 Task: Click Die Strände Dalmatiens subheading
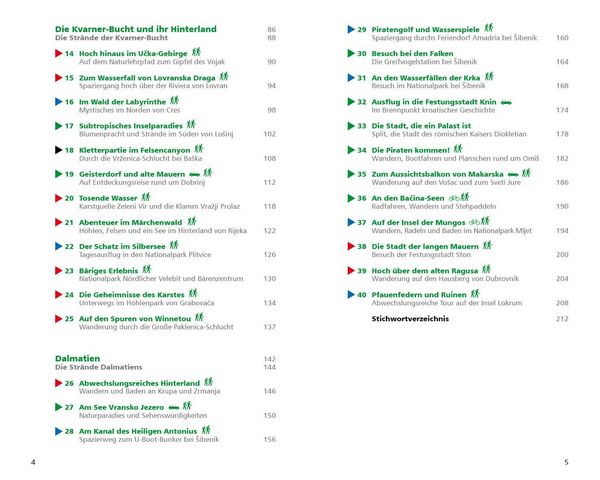click(99, 367)
